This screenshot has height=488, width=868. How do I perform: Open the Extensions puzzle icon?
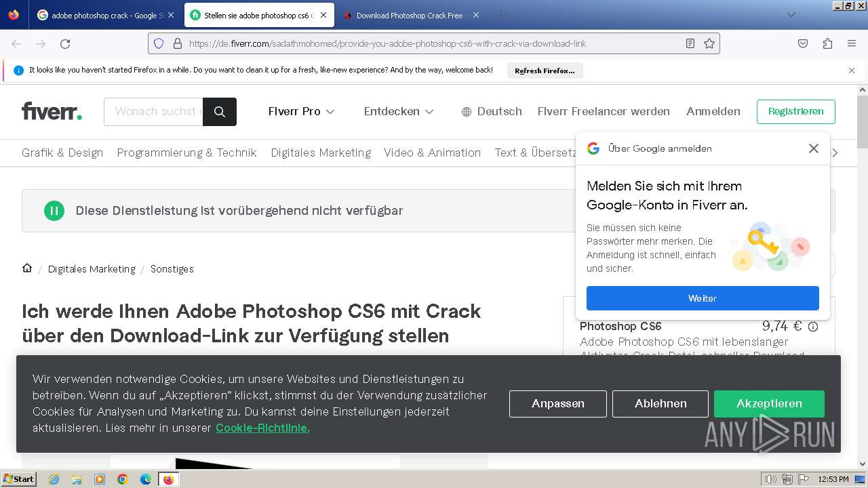(x=827, y=43)
